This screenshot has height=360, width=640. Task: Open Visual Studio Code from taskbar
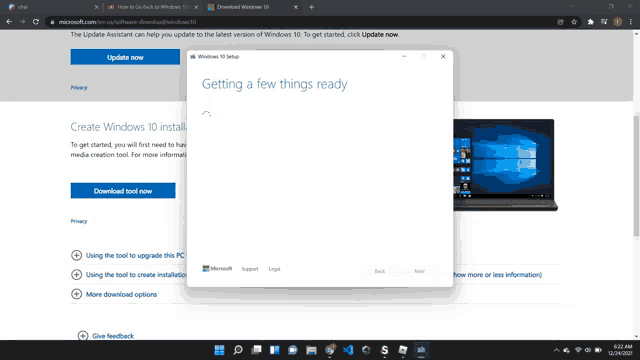[x=348, y=350]
